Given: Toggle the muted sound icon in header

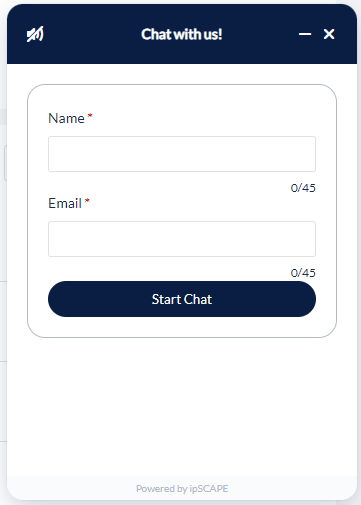Looking at the screenshot, I should [35, 34].
